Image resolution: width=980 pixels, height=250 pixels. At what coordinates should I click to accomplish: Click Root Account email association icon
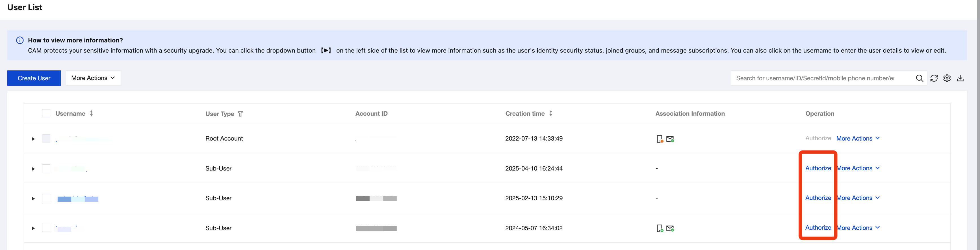click(670, 139)
